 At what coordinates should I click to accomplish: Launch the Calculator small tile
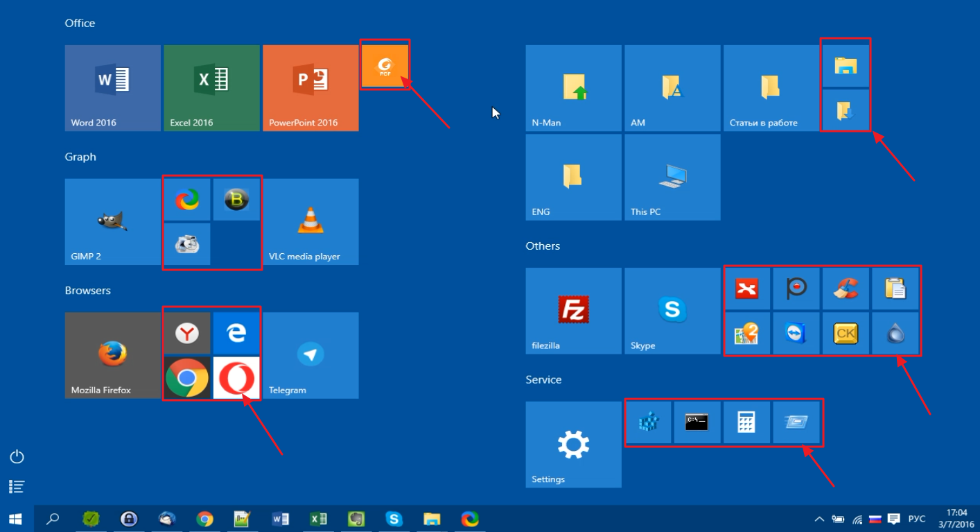click(746, 422)
